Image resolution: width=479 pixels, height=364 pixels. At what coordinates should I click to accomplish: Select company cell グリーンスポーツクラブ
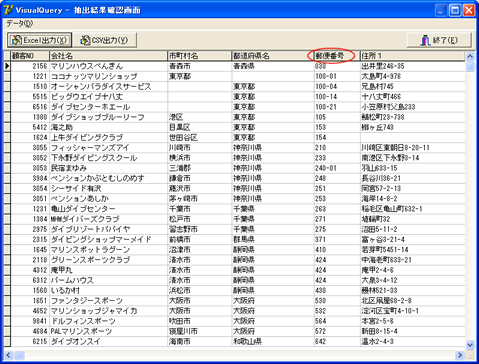(108, 260)
